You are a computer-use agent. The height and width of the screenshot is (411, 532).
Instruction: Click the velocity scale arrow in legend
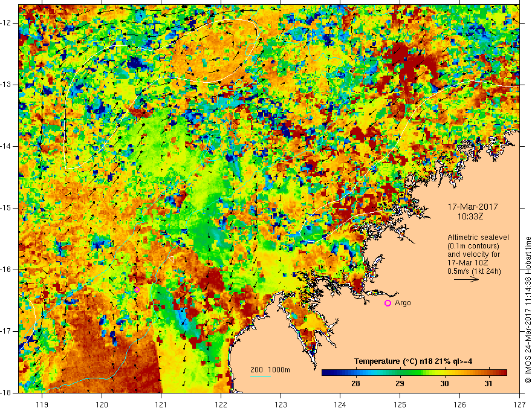coord(467,279)
